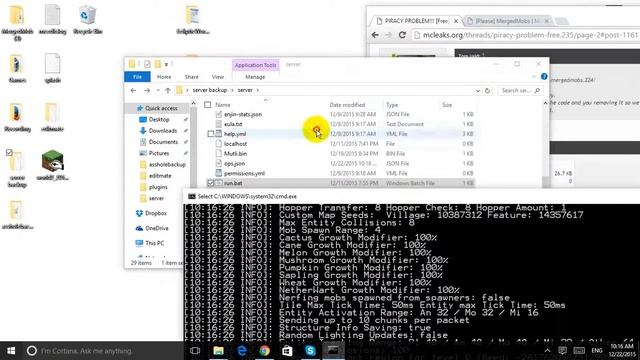Open the Windows Store taskbar icon
Viewport: 640px width, 360px height.
(287, 351)
